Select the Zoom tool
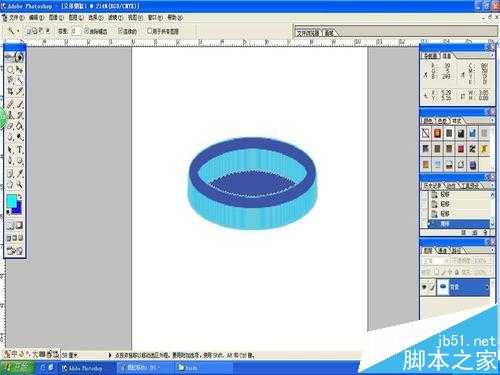This screenshot has height=375, width=500. [20, 184]
